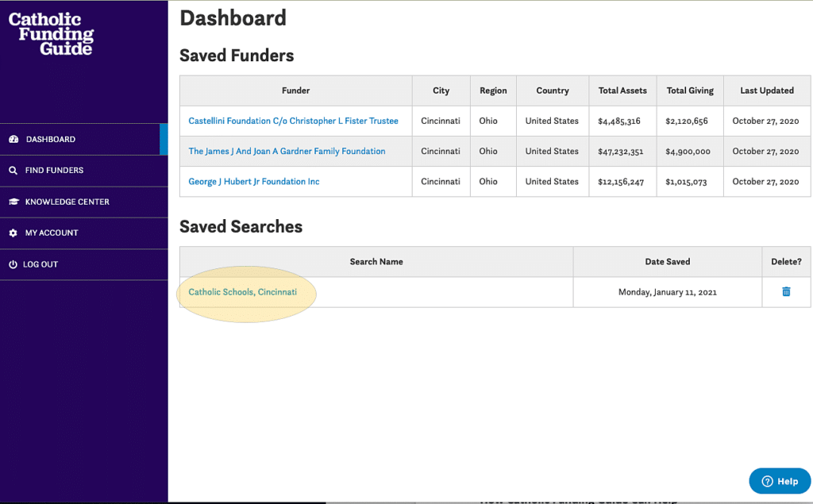Click the Total Giving column header
The height and width of the screenshot is (504, 813).
[x=690, y=90]
